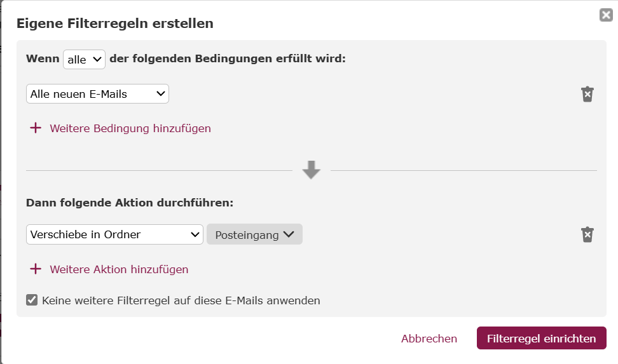Screen dimensions: 618x364
Task: Close the filter rule dialog with X
Action: (x=606, y=15)
